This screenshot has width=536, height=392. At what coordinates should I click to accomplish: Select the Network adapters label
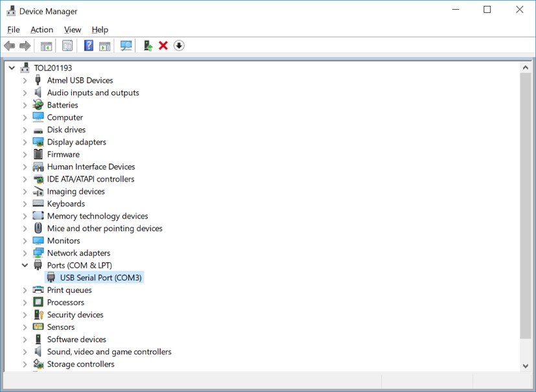[x=78, y=253]
